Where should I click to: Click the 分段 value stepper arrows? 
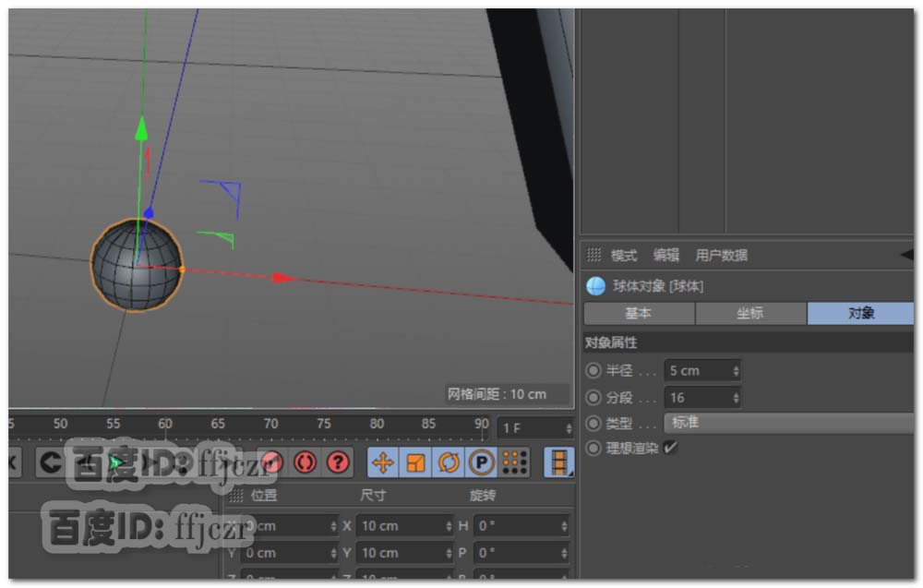coord(736,398)
